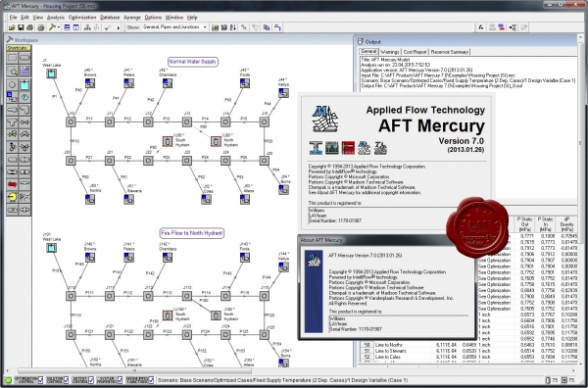Image resolution: width=588 pixels, height=388 pixels.
Task: Open the Analysis menu
Action: click(x=56, y=18)
